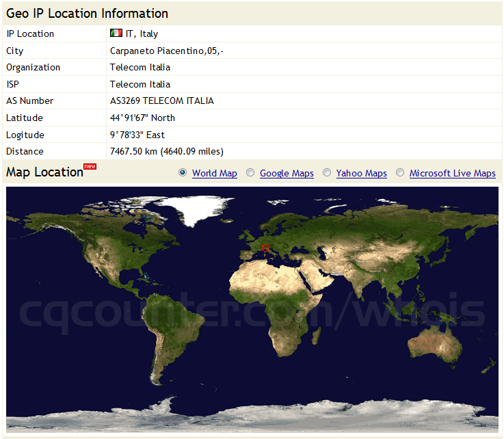504x439 pixels.
Task: Click the 'ISP' row label
Action: (12, 85)
